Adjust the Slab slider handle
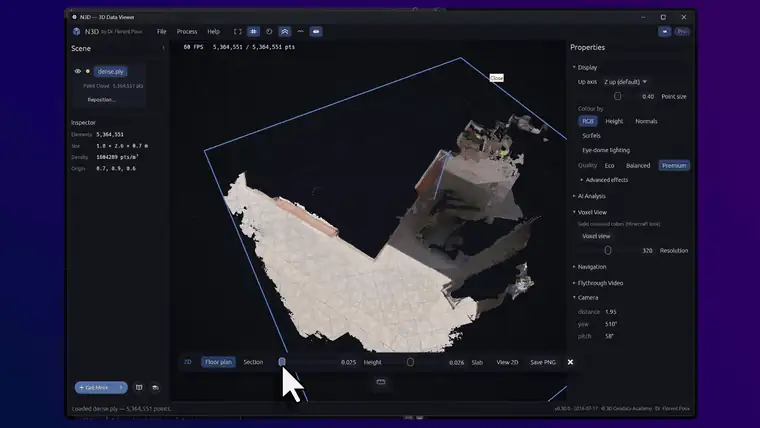Screen dimensions: 760x428 [x=411, y=362]
